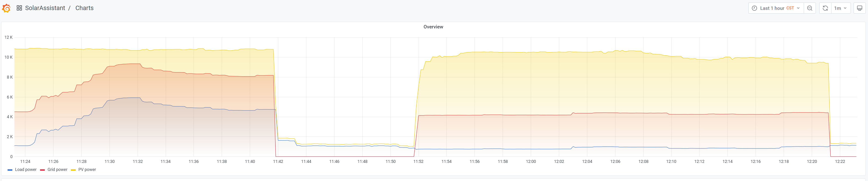Click the Charts dashboard breadcrumb
This screenshot has height=181, width=868.
(84, 8)
